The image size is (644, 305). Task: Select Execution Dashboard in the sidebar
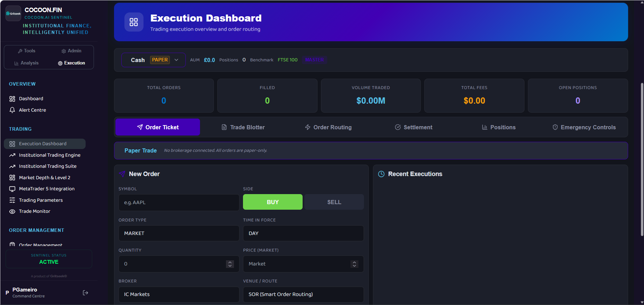coord(45,144)
